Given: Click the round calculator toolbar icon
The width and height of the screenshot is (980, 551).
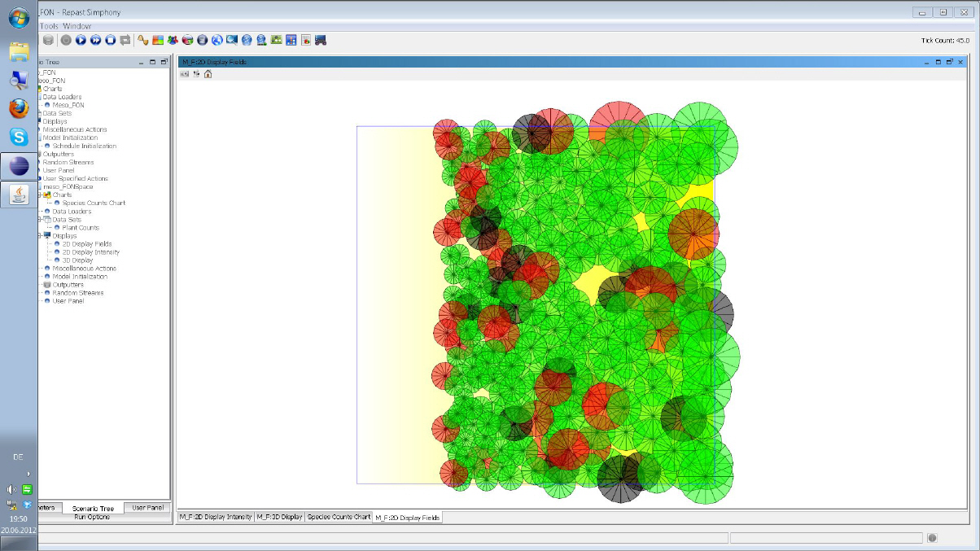Looking at the screenshot, I should coord(202,40).
